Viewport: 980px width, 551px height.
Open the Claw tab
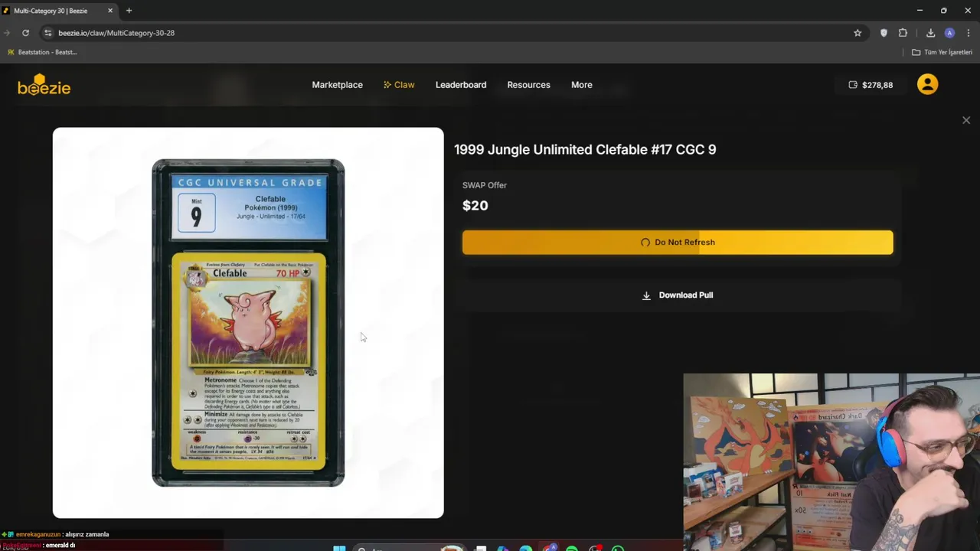[399, 85]
